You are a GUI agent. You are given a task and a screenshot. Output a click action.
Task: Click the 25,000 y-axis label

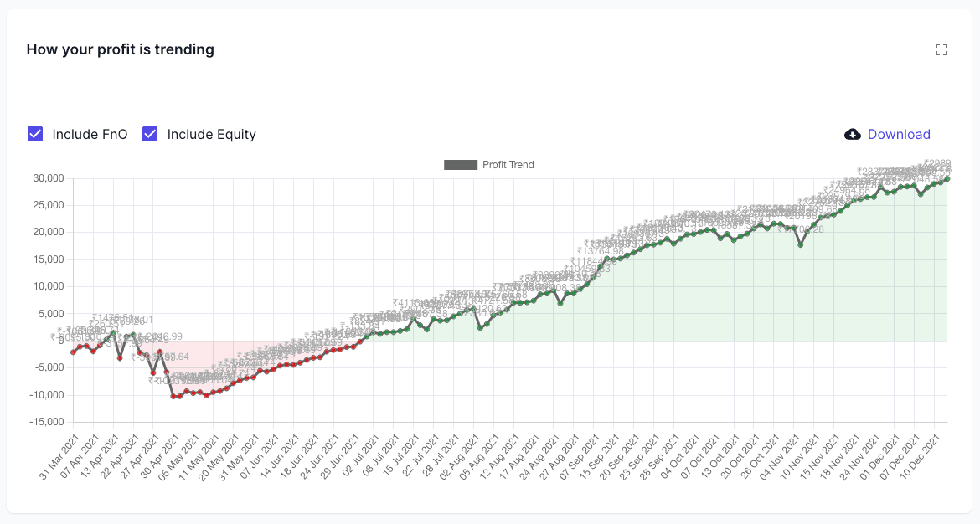coord(49,205)
